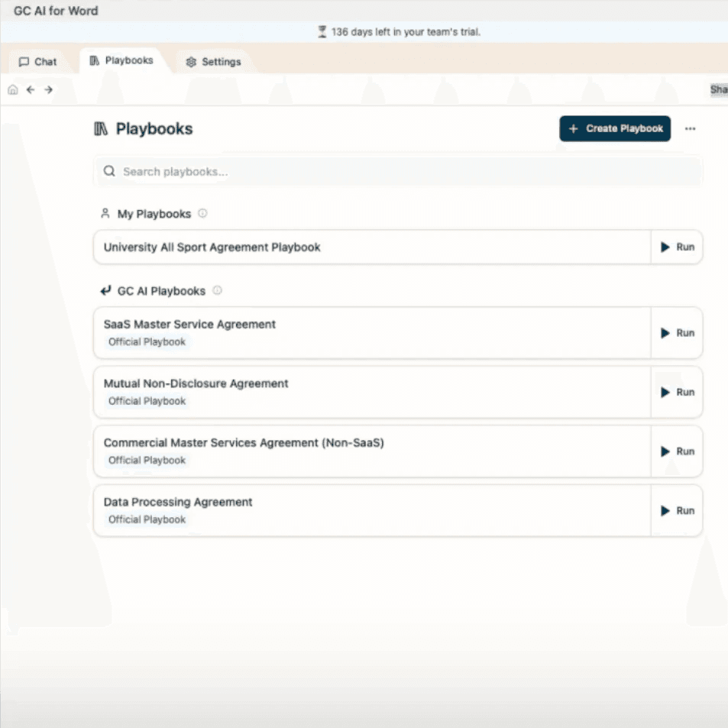
Task: Click Official Playbook tag under Commercial MSA
Action: pyautogui.click(x=147, y=461)
